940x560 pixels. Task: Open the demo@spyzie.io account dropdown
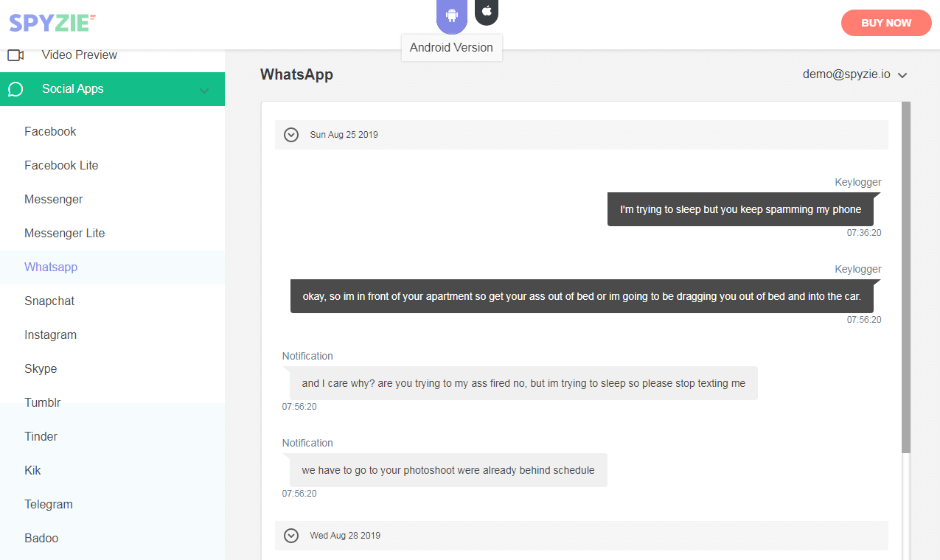(854, 74)
